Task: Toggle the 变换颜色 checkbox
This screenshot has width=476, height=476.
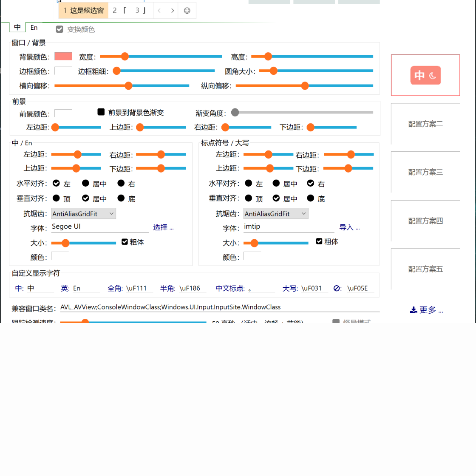Action: (x=59, y=29)
